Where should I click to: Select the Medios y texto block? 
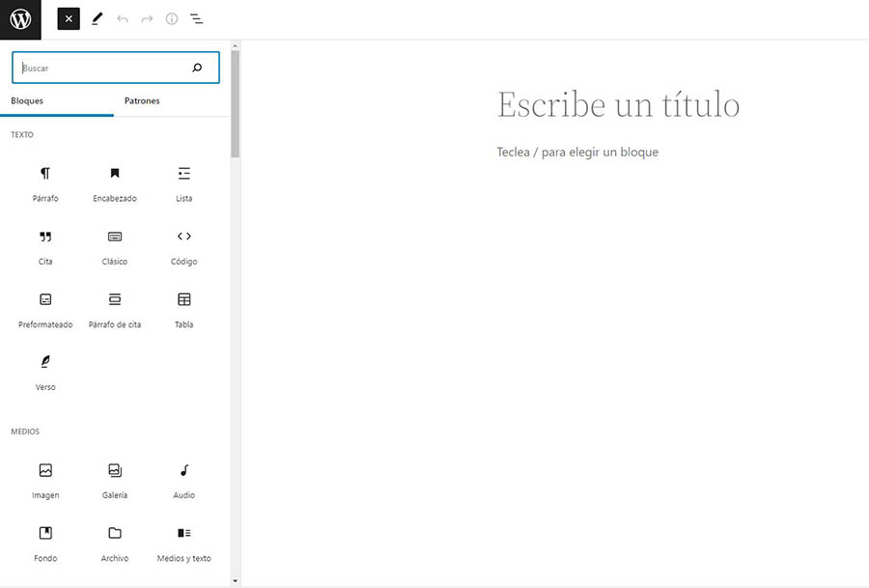183,543
